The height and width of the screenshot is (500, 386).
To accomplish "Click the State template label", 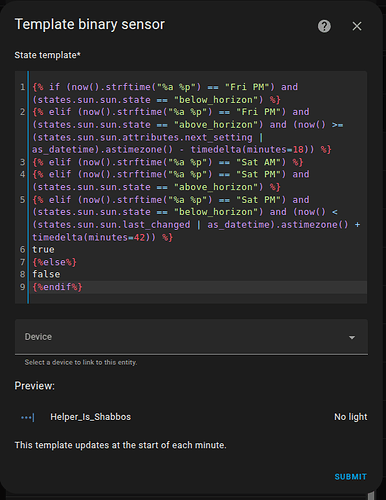I will click(x=47, y=55).
